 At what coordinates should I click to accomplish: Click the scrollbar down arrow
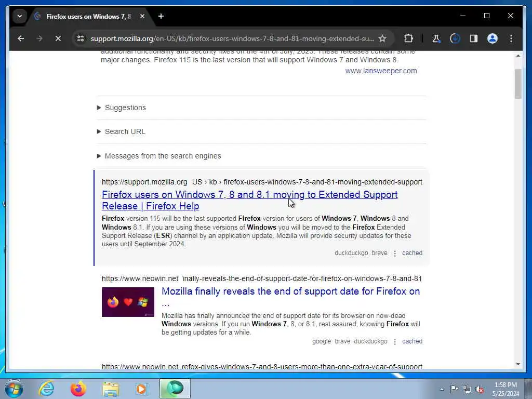[x=518, y=364]
